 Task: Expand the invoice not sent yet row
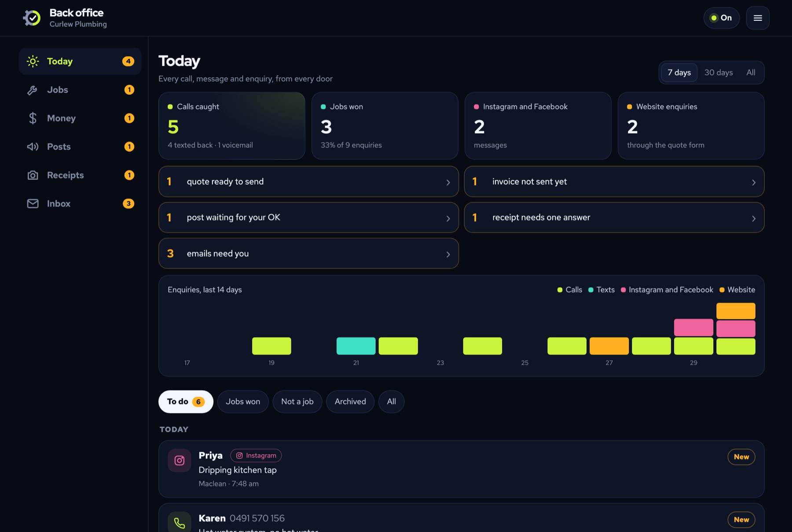pyautogui.click(x=614, y=182)
